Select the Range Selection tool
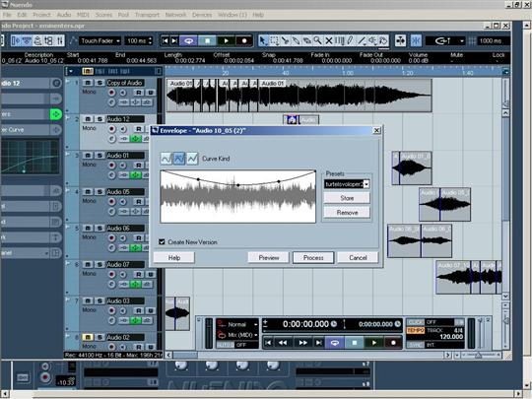This screenshot has width=532, height=399. (274, 40)
